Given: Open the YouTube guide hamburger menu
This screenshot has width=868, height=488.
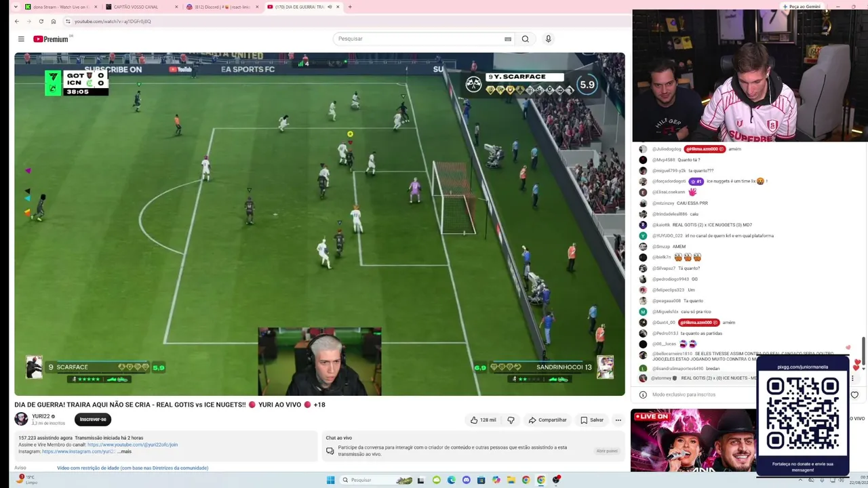Looking at the screenshot, I should [x=21, y=39].
